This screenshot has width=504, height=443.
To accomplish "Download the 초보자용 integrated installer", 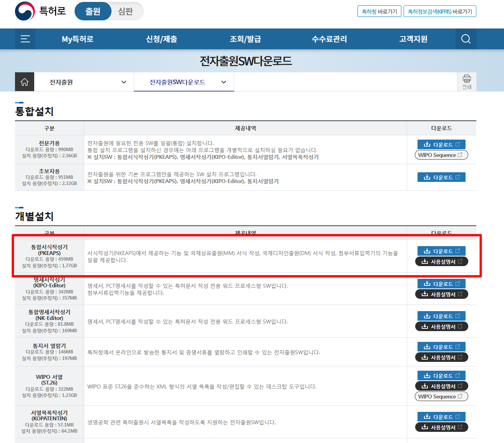I will pos(441,177).
